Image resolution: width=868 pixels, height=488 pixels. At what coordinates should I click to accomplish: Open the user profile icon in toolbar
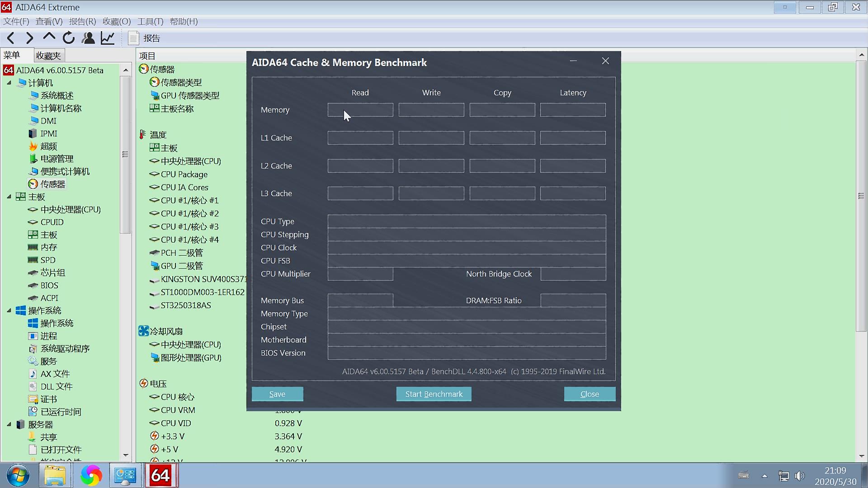[88, 38]
